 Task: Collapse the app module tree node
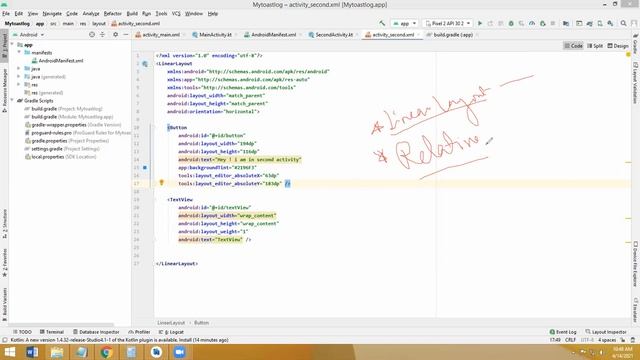coord(12,44)
